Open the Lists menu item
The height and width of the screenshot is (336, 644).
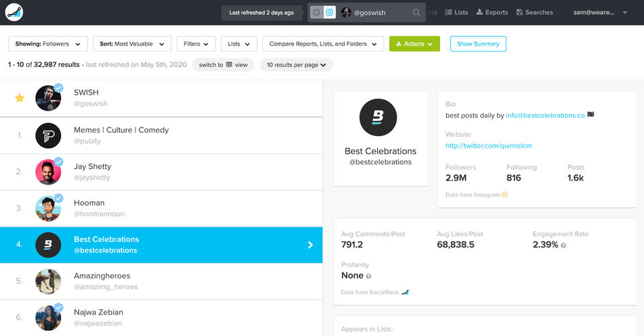pos(457,12)
